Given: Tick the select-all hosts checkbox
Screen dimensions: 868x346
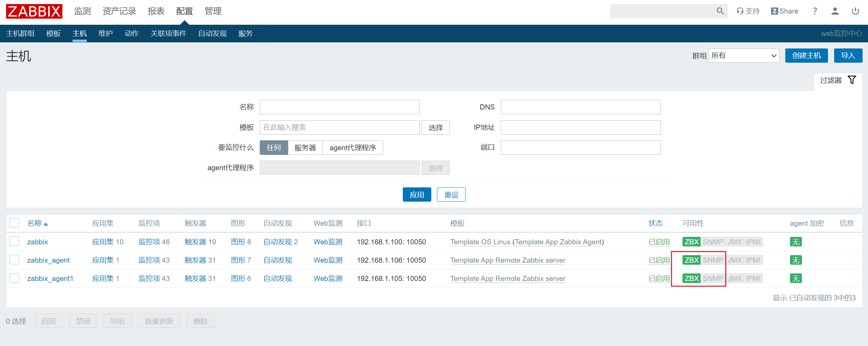Looking at the screenshot, I should (x=14, y=223).
